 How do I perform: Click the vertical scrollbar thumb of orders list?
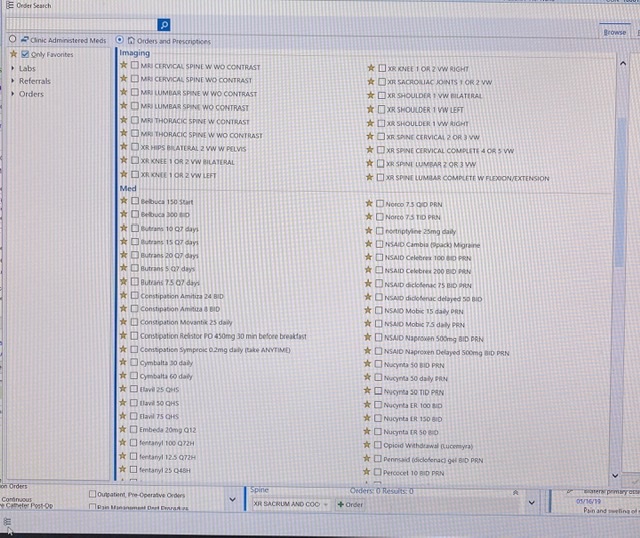[x=622, y=192]
